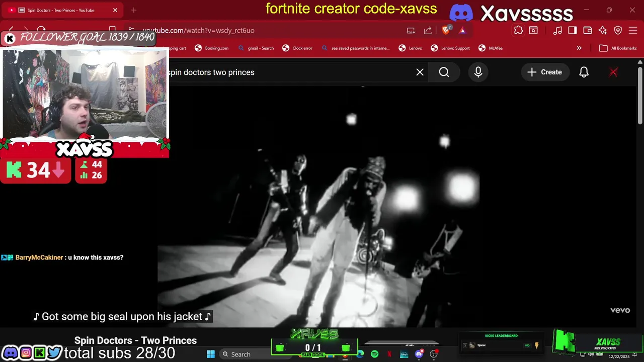Open the Lenovo Support bookmark
The height and width of the screenshot is (362, 644).
tap(451, 48)
